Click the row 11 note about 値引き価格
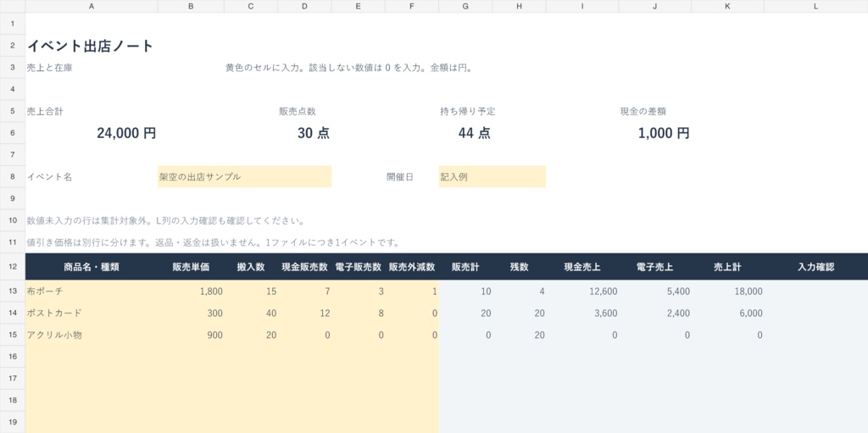Screen dimensions: 868x433 pos(213,242)
